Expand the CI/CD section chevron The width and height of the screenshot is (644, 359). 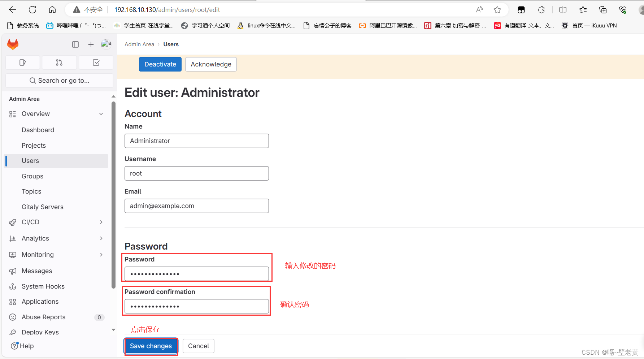(x=101, y=222)
